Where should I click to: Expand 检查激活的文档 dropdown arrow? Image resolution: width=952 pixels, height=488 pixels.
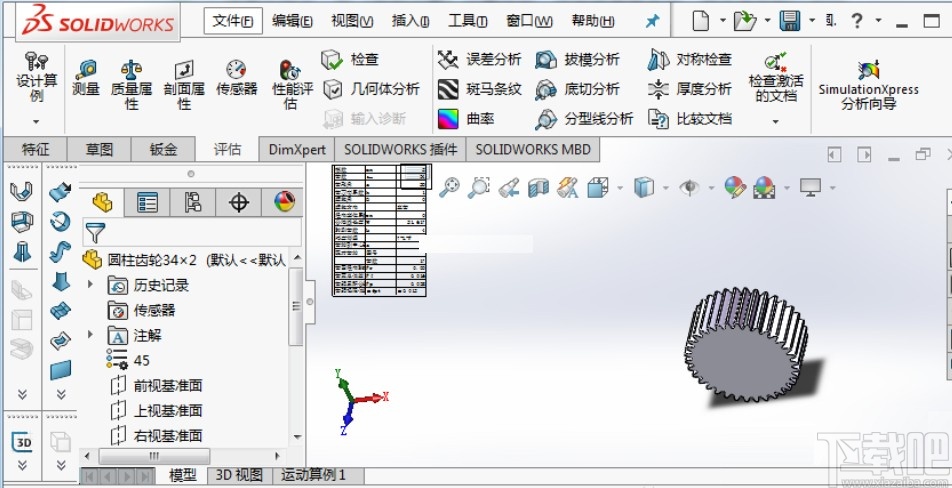pos(775,122)
